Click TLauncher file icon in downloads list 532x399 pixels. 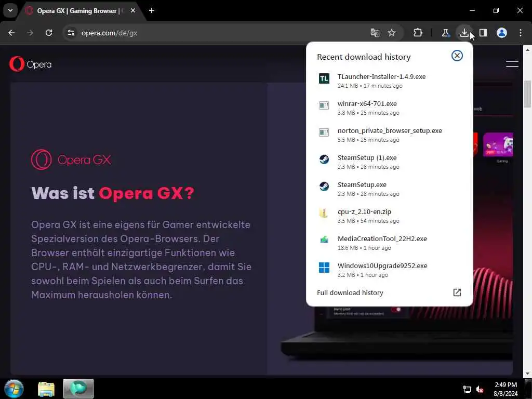coord(324,79)
